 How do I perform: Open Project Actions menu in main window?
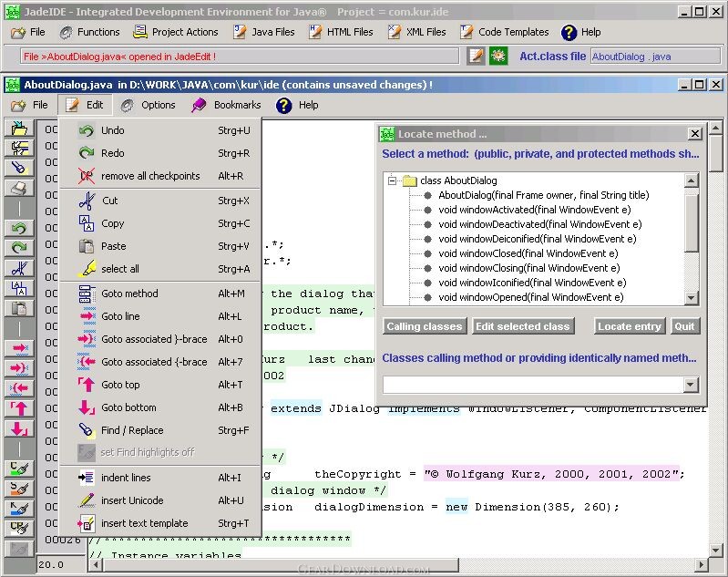176,32
